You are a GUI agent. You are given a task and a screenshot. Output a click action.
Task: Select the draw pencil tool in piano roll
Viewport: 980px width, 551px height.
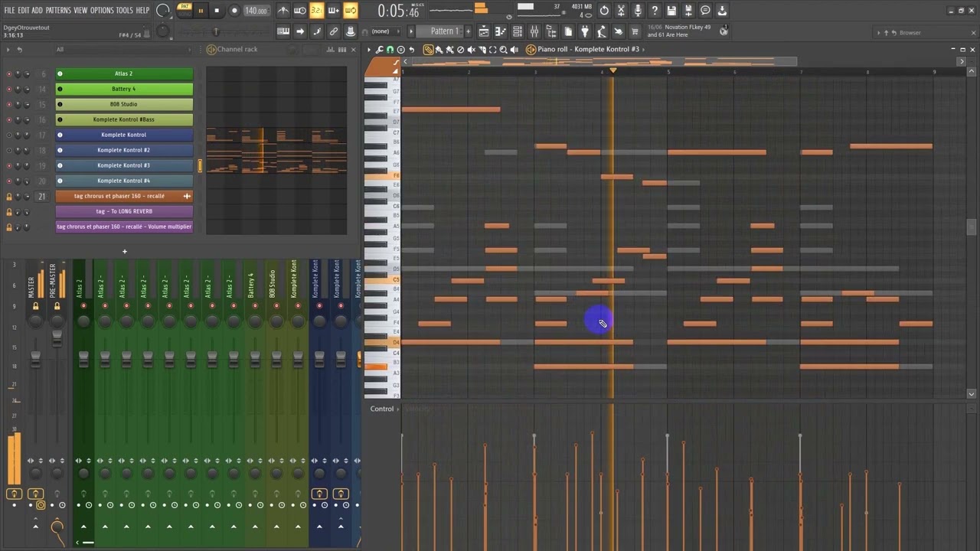[428, 49]
